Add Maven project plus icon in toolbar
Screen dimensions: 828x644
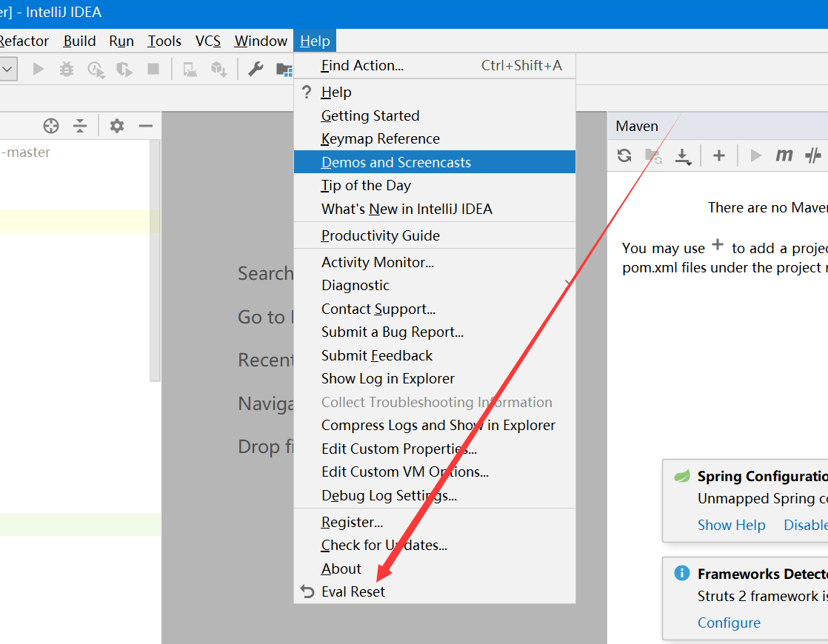click(718, 155)
